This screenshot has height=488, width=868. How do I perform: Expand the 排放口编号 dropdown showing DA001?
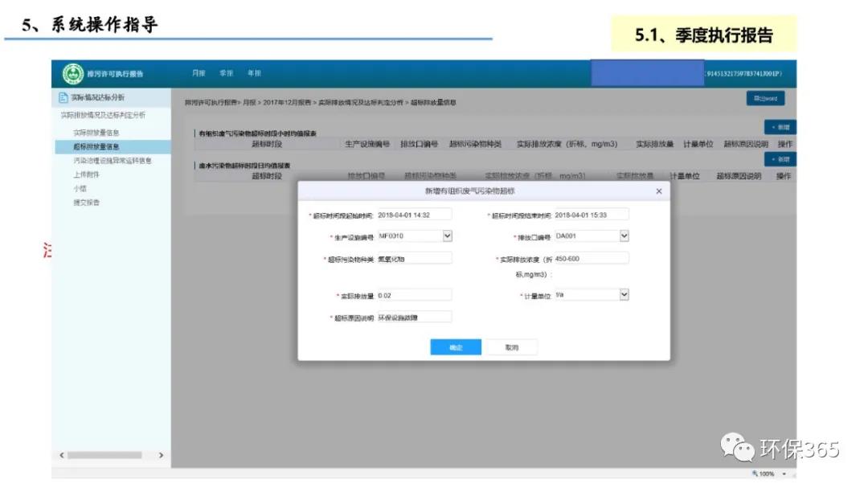(624, 236)
